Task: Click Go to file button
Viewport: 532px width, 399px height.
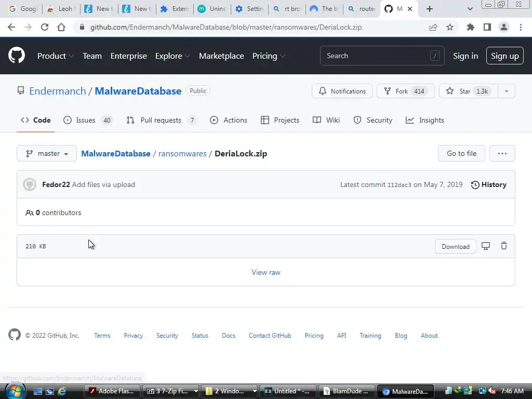Action: [461, 154]
